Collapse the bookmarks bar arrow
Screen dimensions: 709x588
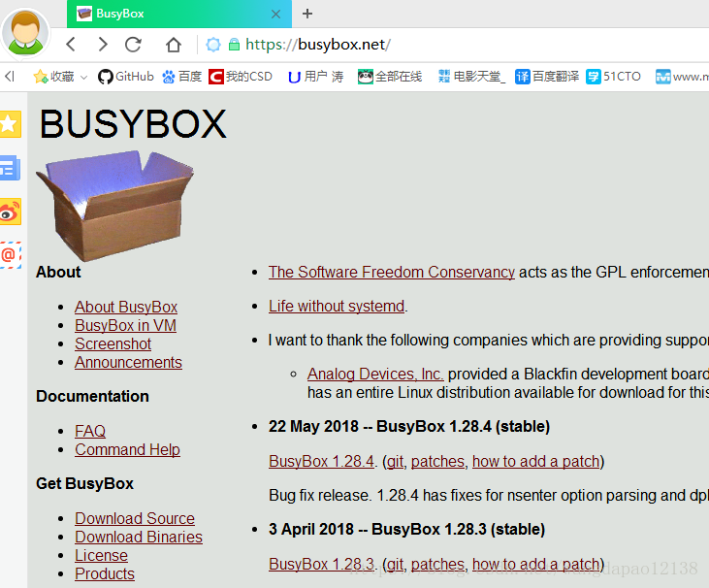pyautogui.click(x=10, y=77)
